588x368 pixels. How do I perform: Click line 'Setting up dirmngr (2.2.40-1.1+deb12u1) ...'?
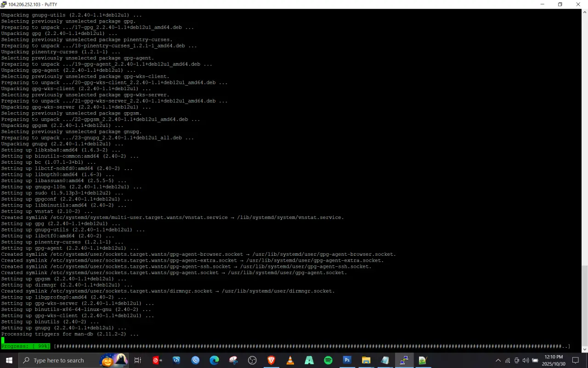pos(67,285)
